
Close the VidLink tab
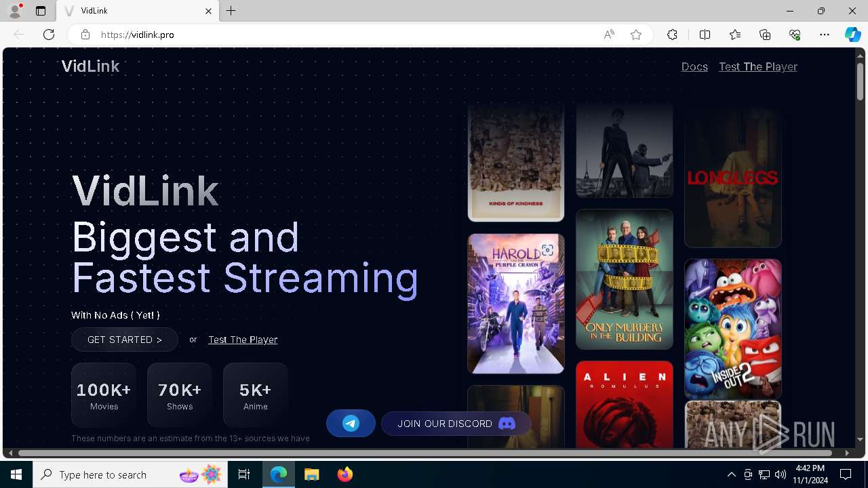pyautogui.click(x=208, y=11)
